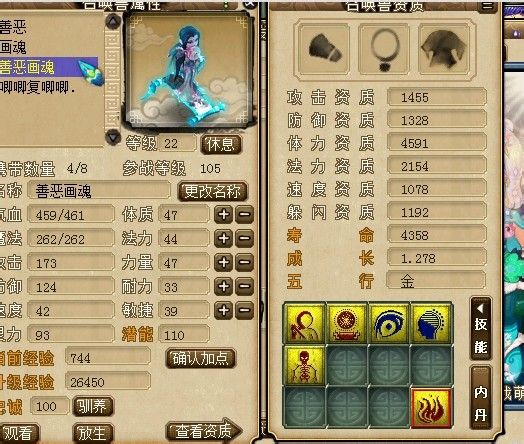
Task: Select the skeleton skill icon
Action: click(304, 366)
